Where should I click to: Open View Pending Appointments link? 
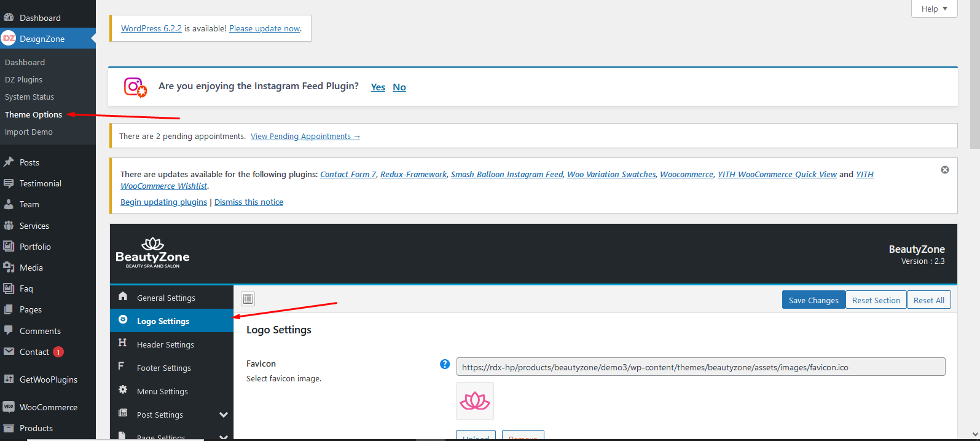coord(305,137)
